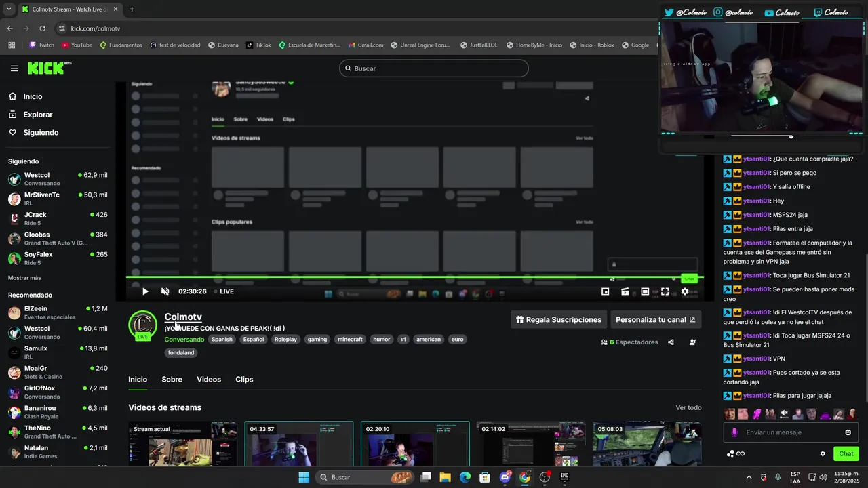Open Personaliza tu canal link

tap(655, 319)
